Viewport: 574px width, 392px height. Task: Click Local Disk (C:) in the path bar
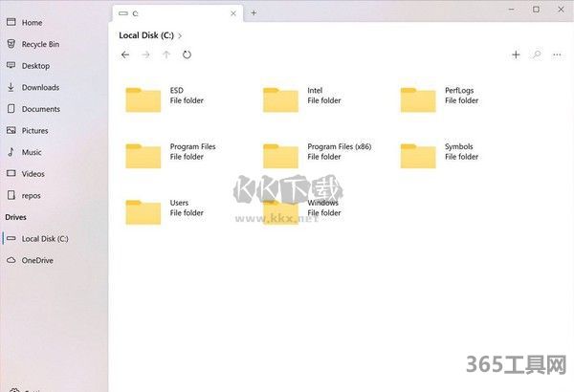pos(145,35)
